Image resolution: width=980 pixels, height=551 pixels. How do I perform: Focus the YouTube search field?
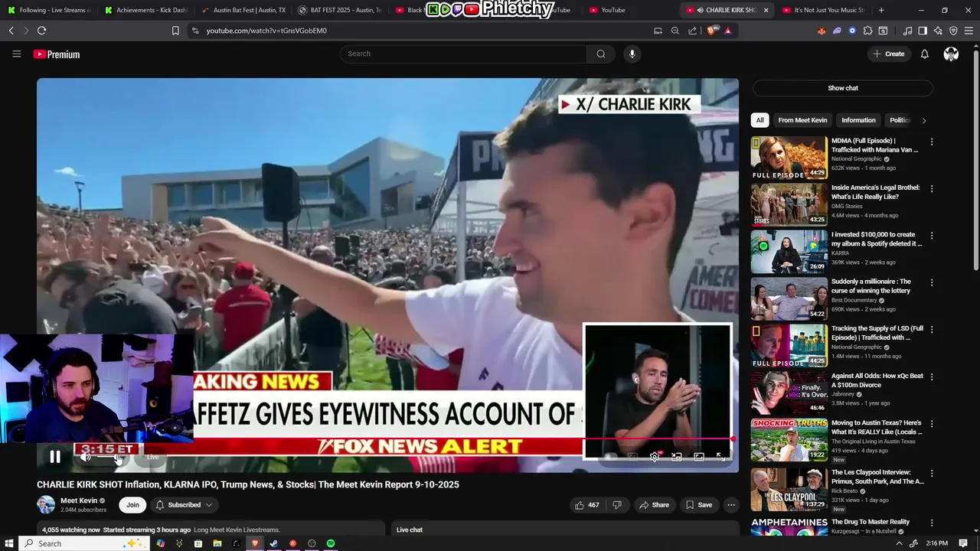(463, 54)
